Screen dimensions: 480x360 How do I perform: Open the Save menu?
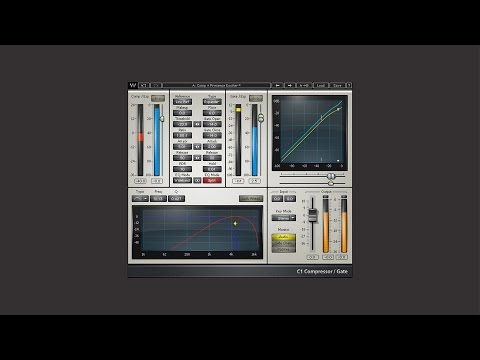(x=337, y=85)
